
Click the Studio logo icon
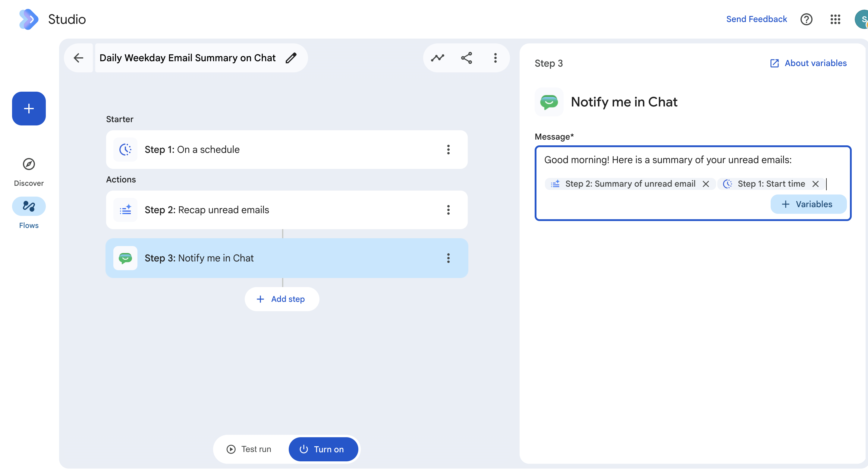29,19
